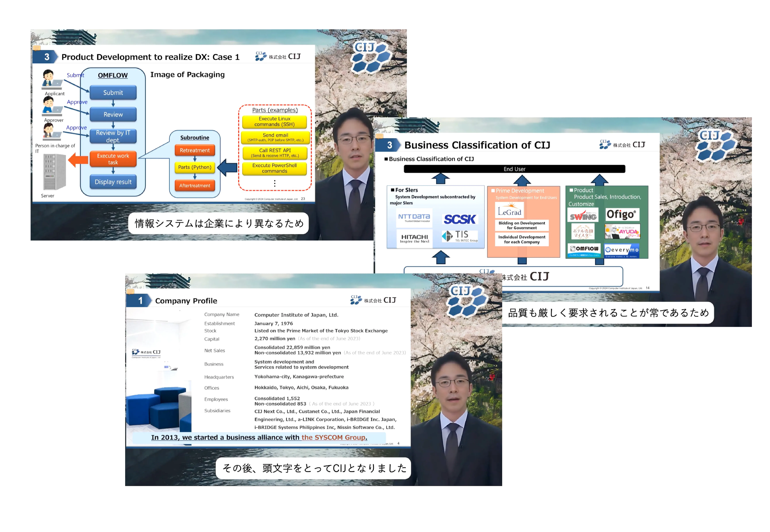770x532 pixels.
Task: Click the Hitachi logo
Action: [x=414, y=238]
